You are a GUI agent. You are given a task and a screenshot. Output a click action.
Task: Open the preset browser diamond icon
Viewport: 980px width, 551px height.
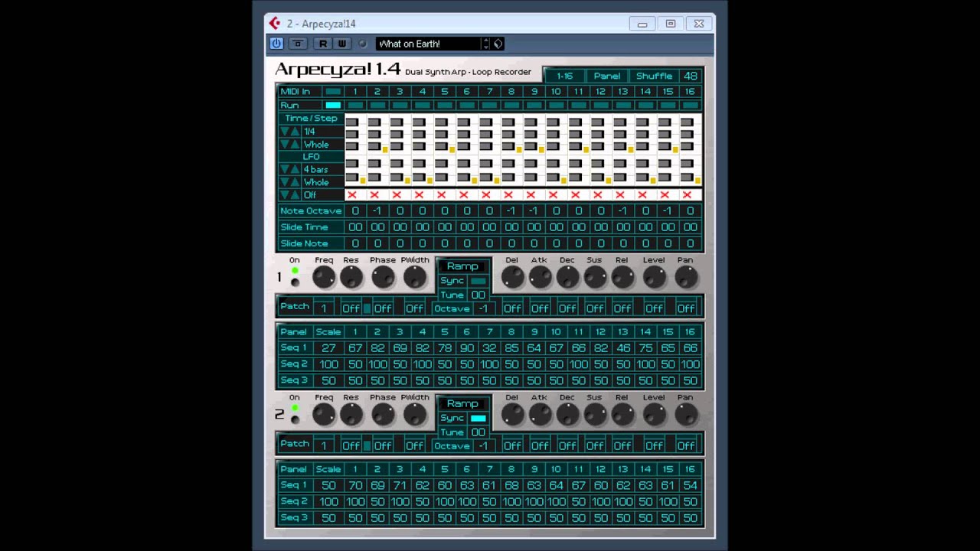(x=498, y=44)
